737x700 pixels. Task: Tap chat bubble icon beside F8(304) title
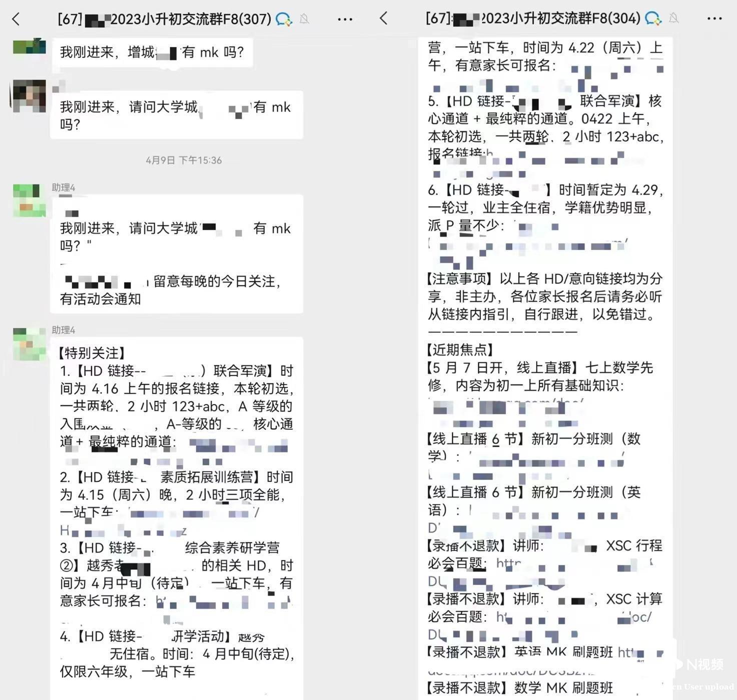coord(653,18)
